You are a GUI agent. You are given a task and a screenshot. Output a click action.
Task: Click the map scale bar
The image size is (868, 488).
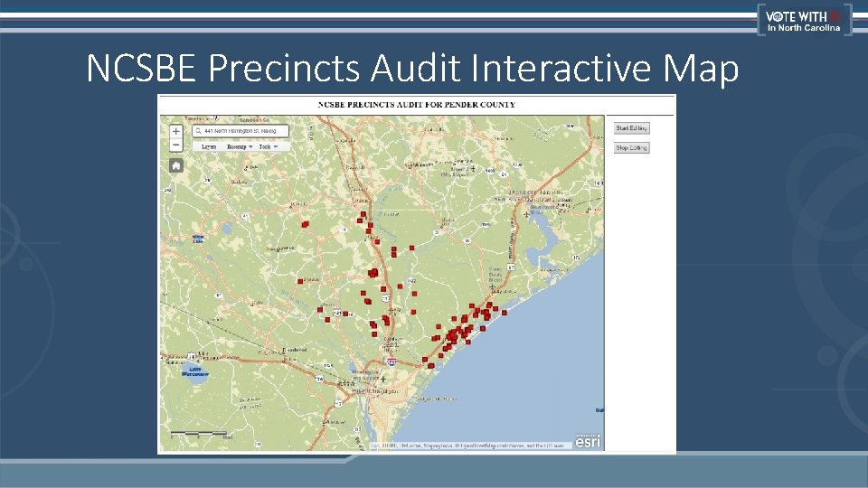199,435
